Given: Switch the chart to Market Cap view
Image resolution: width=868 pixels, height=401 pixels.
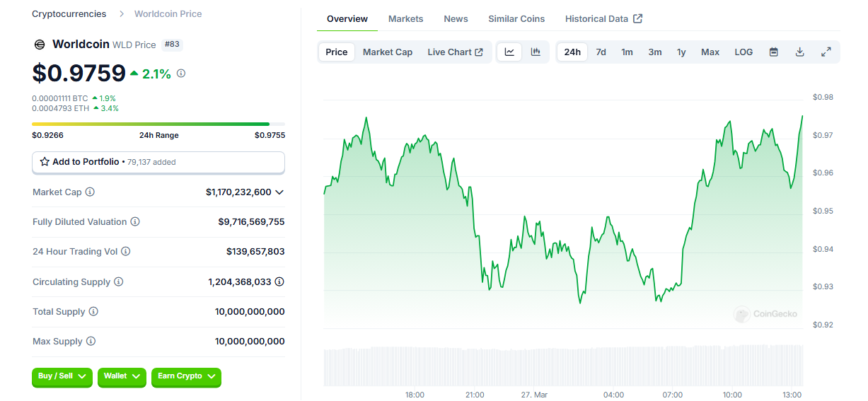Looking at the screenshot, I should (388, 52).
